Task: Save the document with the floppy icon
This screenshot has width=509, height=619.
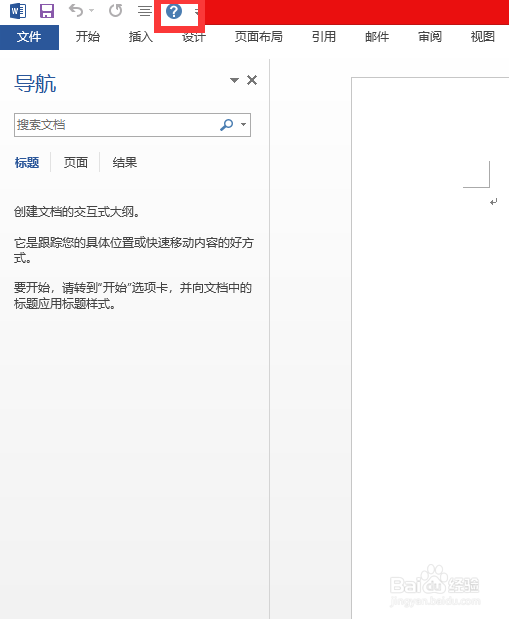Action: coord(47,11)
